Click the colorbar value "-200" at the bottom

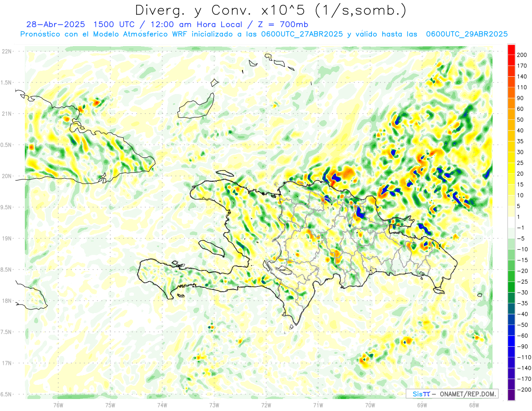click(x=523, y=390)
